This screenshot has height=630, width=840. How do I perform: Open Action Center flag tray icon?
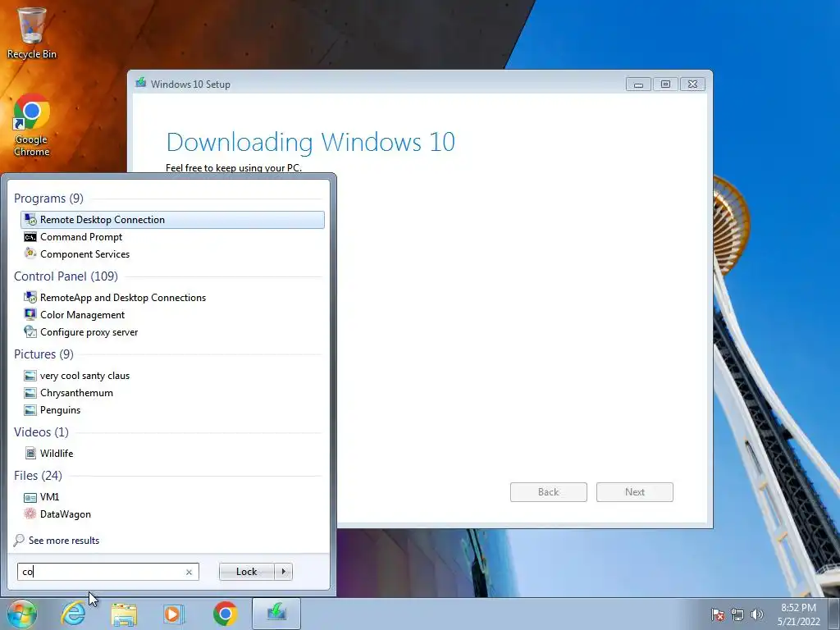pos(718,614)
